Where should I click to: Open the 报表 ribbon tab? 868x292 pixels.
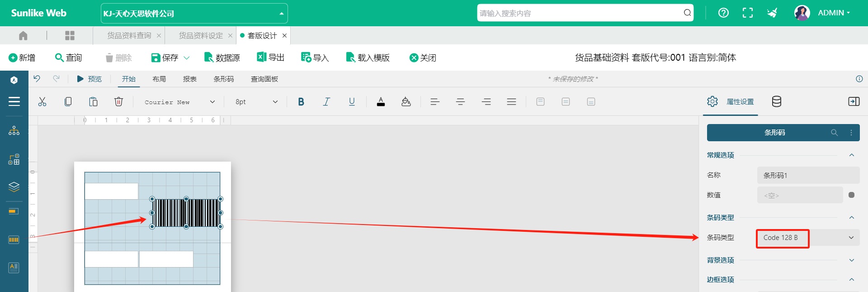pos(190,79)
